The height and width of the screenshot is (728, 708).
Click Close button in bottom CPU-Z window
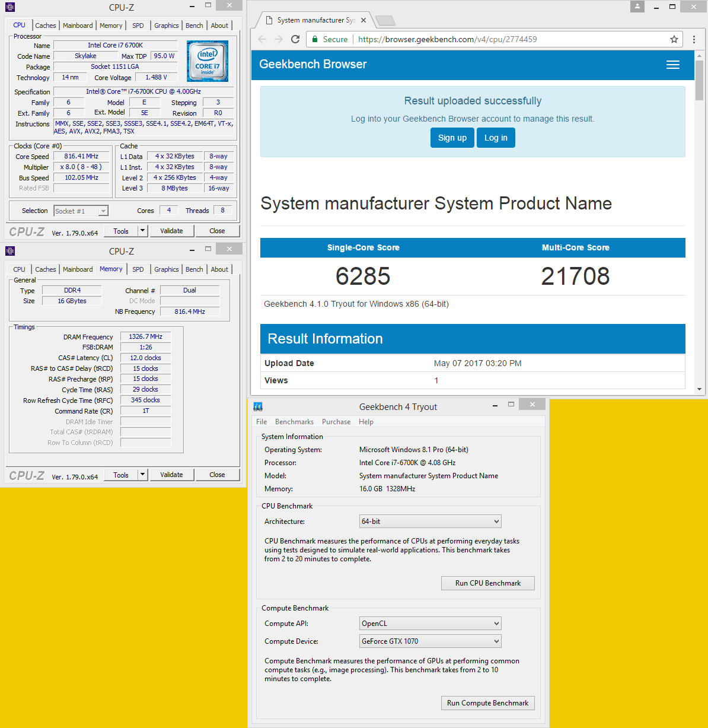pyautogui.click(x=217, y=475)
